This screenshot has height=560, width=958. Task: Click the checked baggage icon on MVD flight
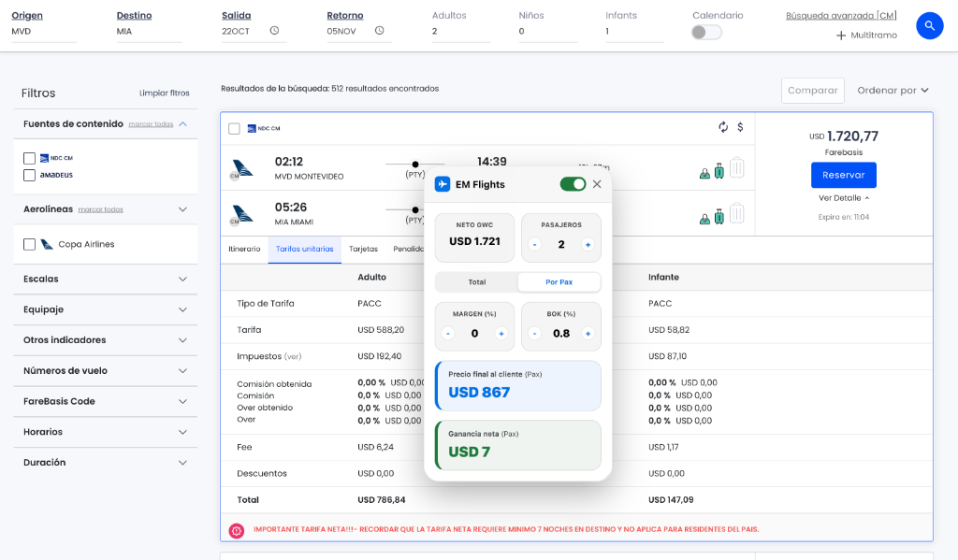point(736,169)
